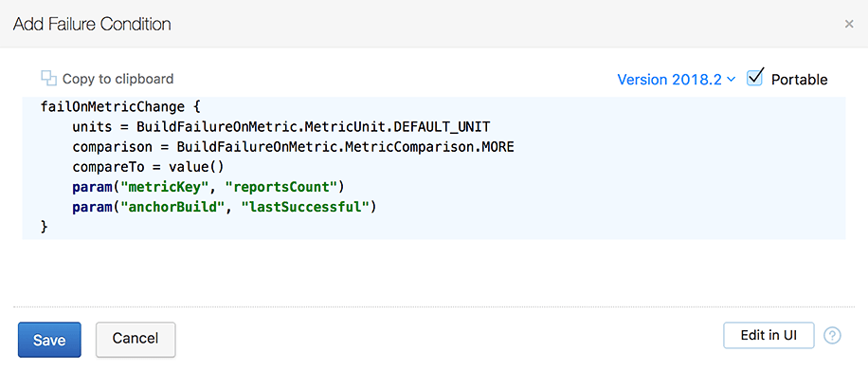Close the Add Failure Condition dialog
The height and width of the screenshot is (371, 868).
point(849,24)
